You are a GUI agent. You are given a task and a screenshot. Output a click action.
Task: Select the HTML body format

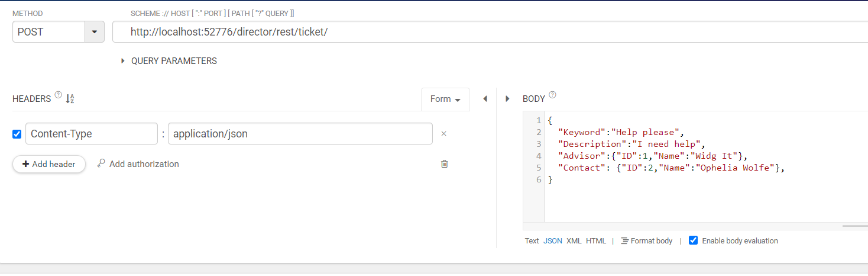coord(596,241)
